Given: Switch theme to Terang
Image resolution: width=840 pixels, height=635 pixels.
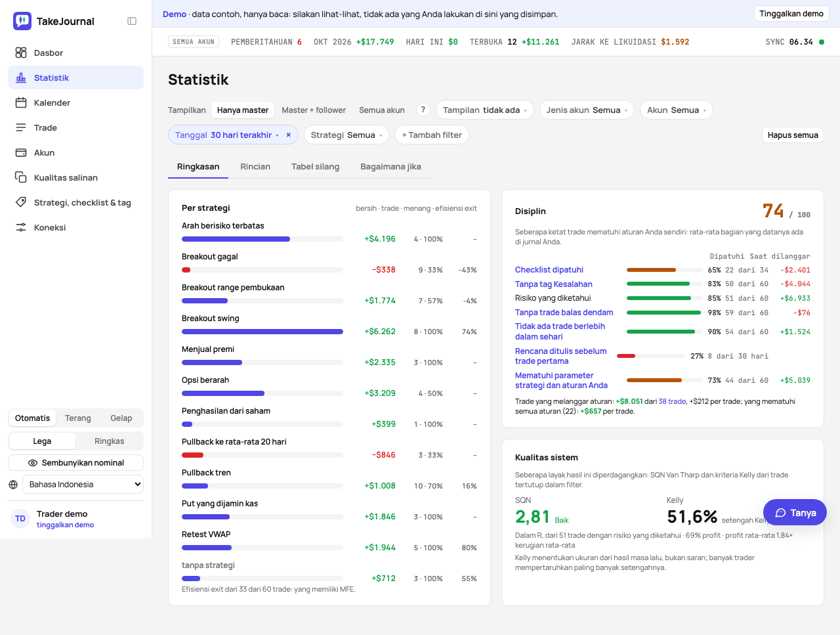Looking at the screenshot, I should click(78, 418).
